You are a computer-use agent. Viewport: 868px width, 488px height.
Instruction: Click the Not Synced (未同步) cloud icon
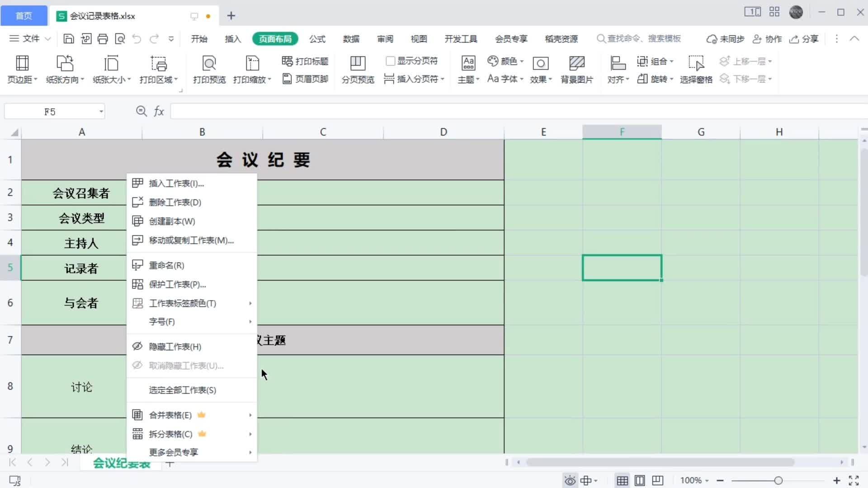coord(725,39)
